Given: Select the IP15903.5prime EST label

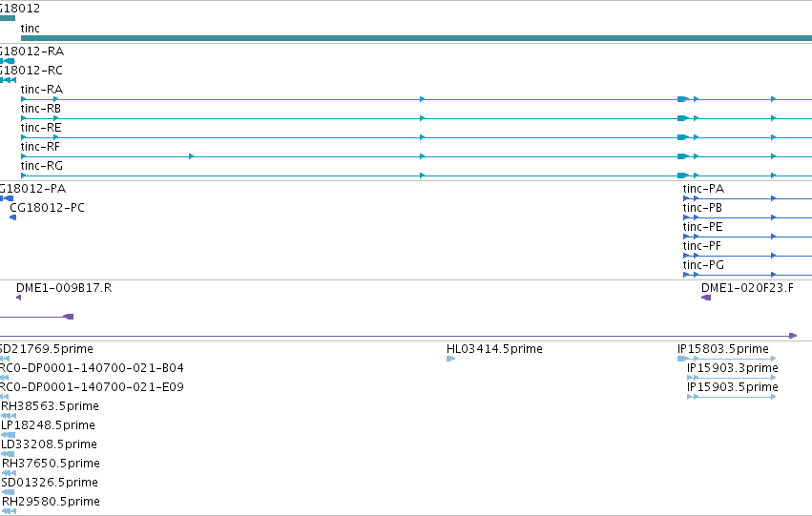Looking at the screenshot, I should 732,387.
